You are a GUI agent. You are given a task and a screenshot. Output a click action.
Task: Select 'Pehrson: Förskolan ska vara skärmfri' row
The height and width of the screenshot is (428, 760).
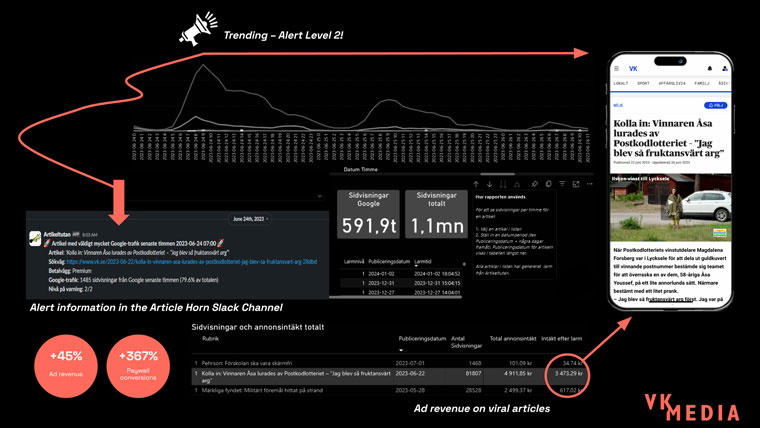(388, 363)
